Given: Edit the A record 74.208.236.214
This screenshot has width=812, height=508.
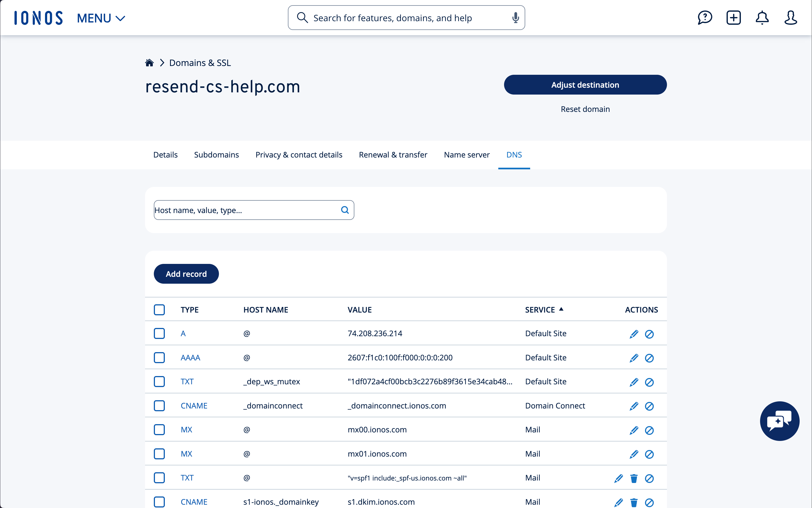Looking at the screenshot, I should (634, 334).
